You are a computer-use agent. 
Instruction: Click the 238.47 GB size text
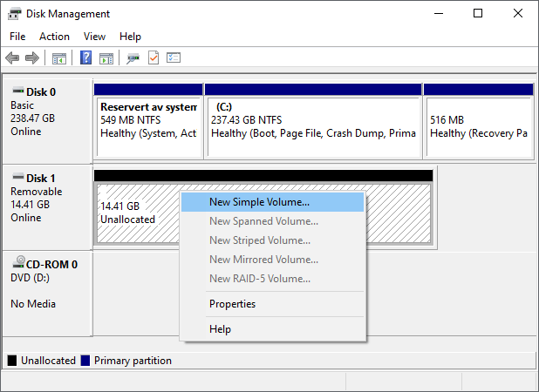pos(32,118)
